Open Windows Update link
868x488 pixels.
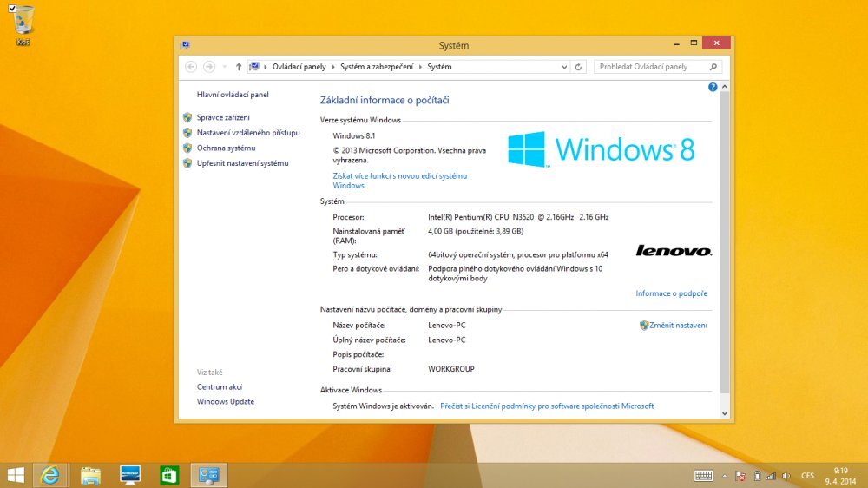click(226, 401)
